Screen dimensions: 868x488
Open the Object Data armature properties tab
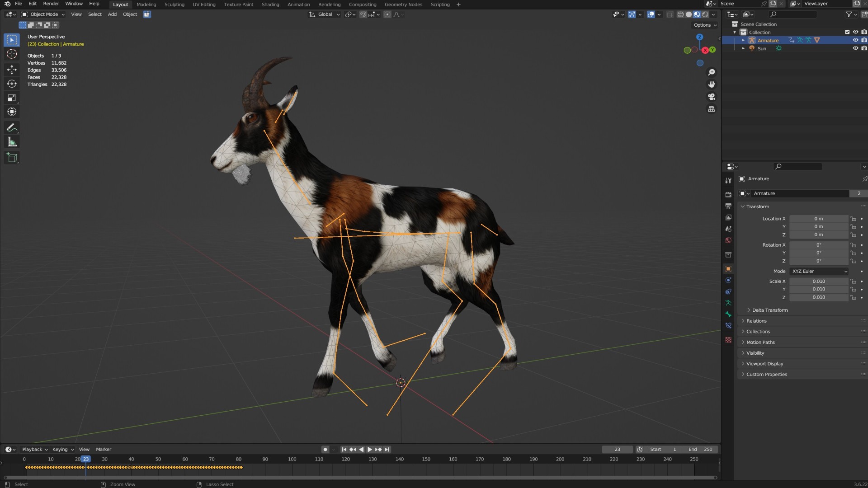pyautogui.click(x=728, y=303)
